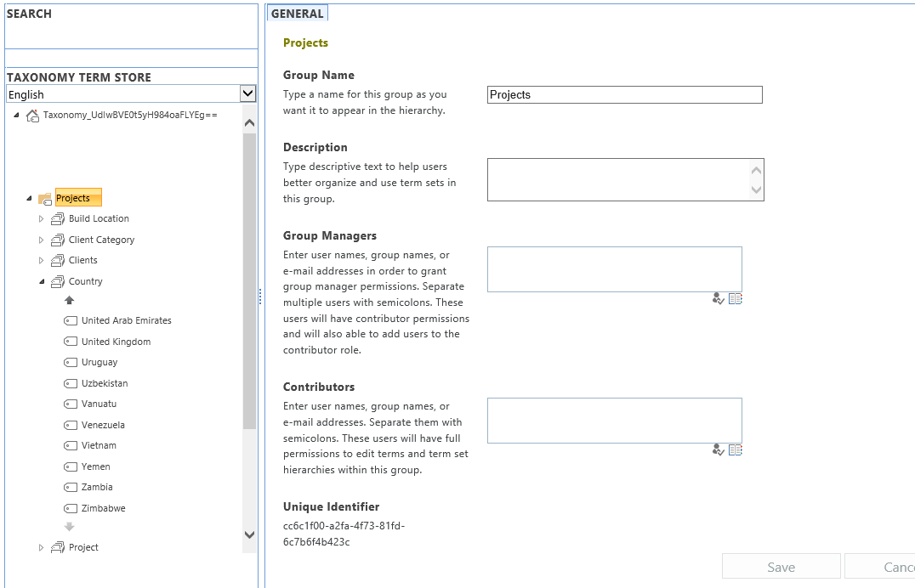Click the Zimbabwe term tag icon
915x588 pixels.
[71, 509]
